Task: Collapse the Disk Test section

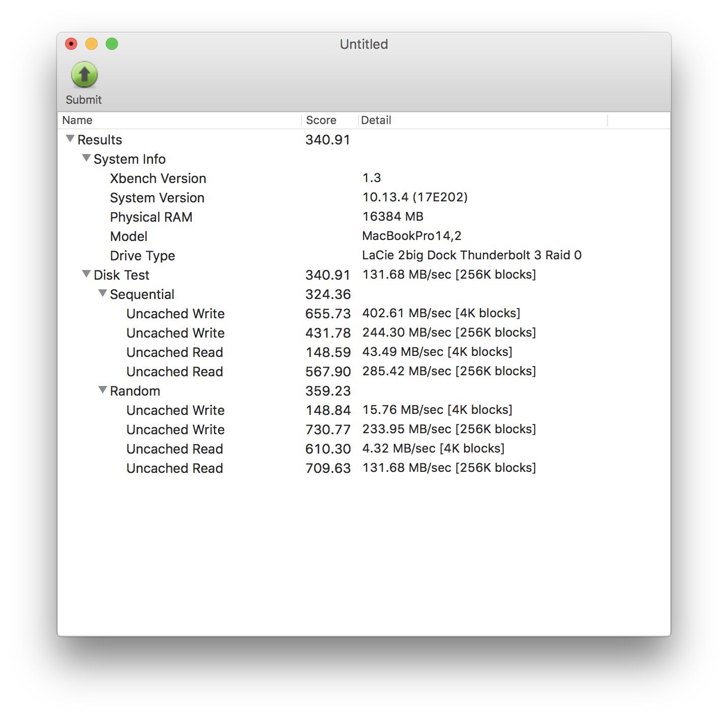Action: tap(86, 274)
